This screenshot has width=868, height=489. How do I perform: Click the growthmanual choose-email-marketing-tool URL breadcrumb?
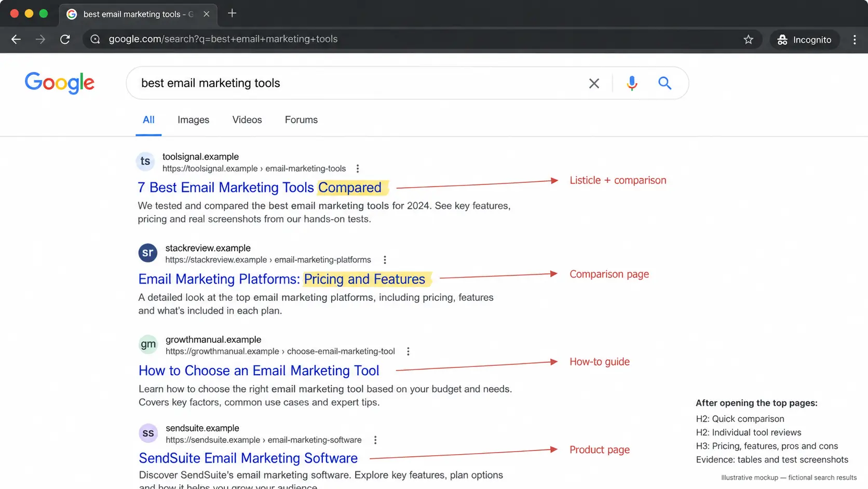point(280,351)
